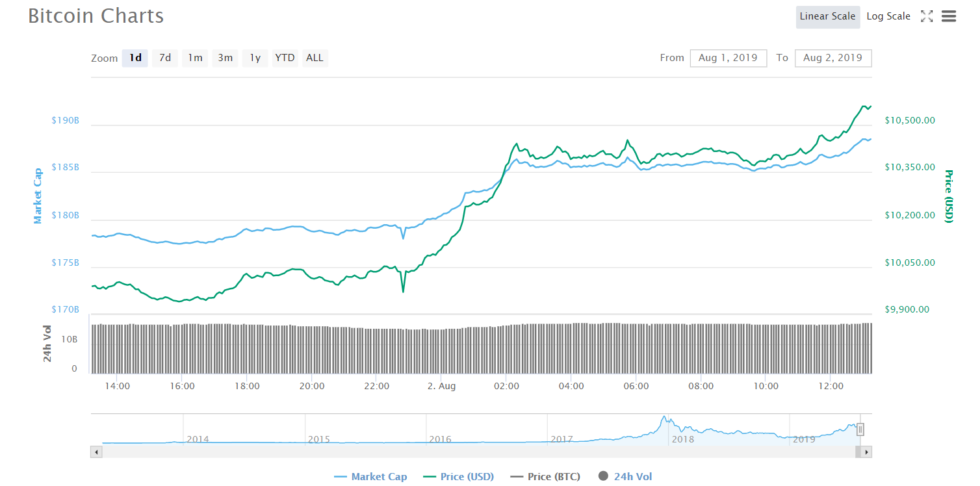The image size is (980, 486).
Task: Click the 06:00 time axis label
Action: click(x=636, y=386)
